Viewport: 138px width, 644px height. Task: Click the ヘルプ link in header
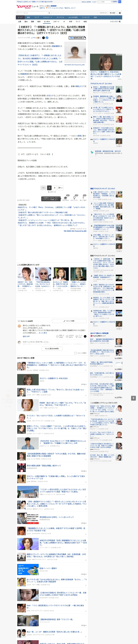tap(94, 2)
